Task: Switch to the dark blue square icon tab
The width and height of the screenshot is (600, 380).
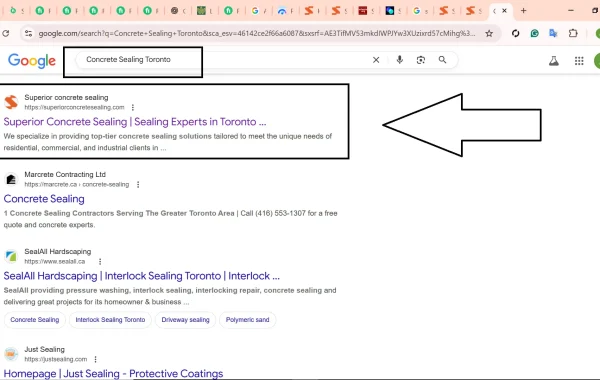Action: coord(390,11)
